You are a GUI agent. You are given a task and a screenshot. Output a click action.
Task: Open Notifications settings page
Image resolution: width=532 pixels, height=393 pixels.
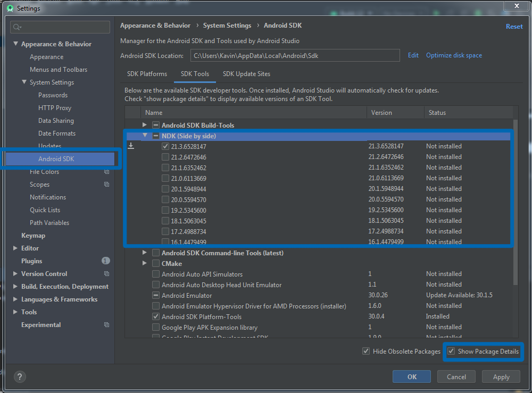pos(48,197)
